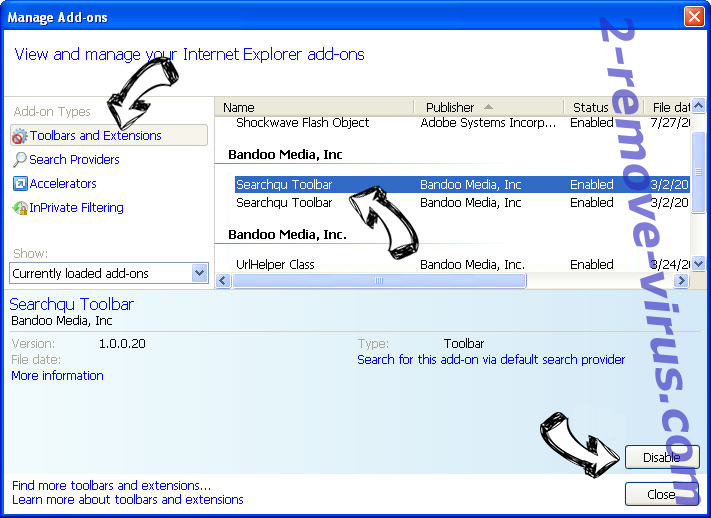Screen dimensions: 711x518
Task: Click the Toolbars and Extensions gear icon
Action: (19, 136)
